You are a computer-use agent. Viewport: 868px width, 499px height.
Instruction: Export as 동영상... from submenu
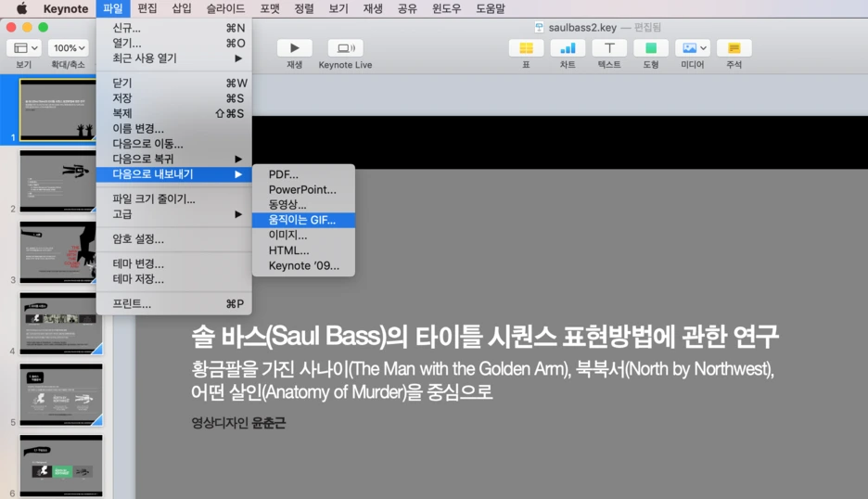click(303, 205)
